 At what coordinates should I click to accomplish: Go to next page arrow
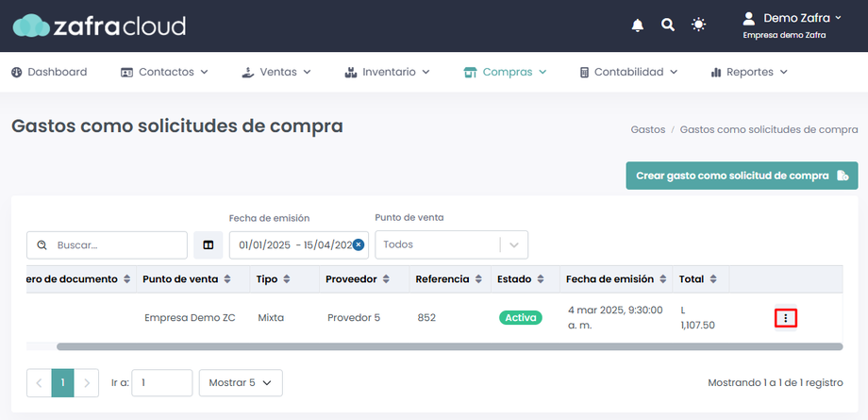87,383
